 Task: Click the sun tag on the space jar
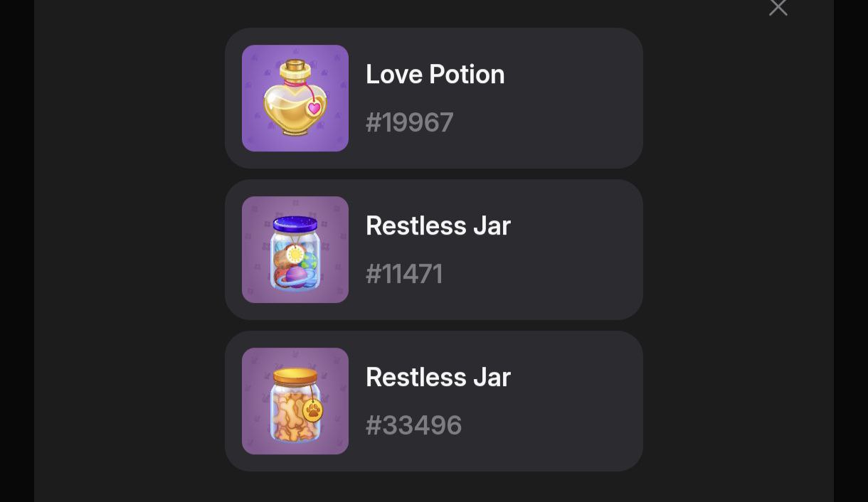[295, 255]
